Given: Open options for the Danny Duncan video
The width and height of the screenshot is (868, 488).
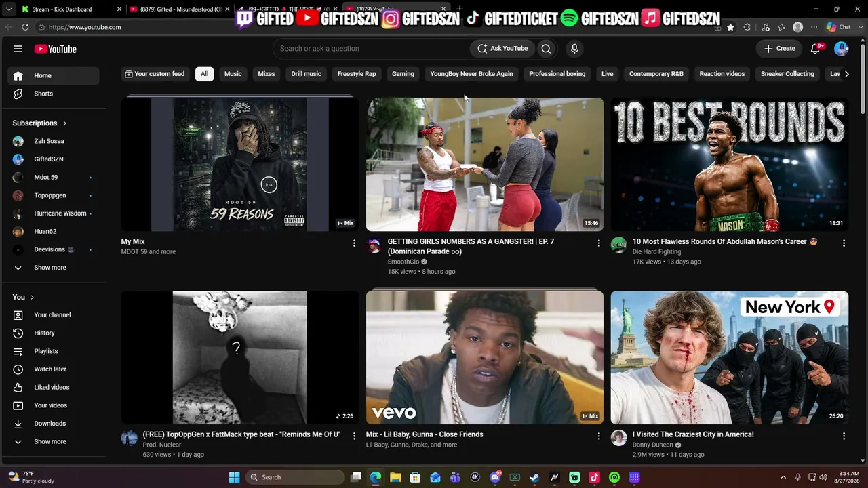Looking at the screenshot, I should click(844, 436).
